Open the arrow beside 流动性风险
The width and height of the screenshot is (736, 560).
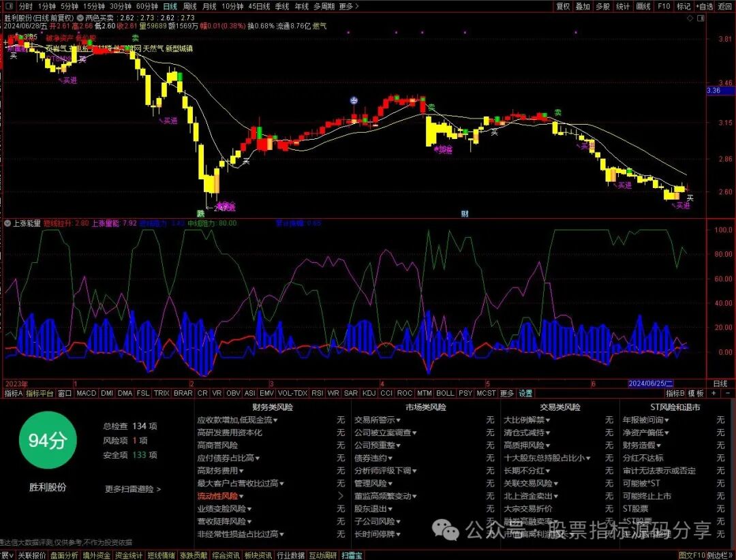coord(341,496)
